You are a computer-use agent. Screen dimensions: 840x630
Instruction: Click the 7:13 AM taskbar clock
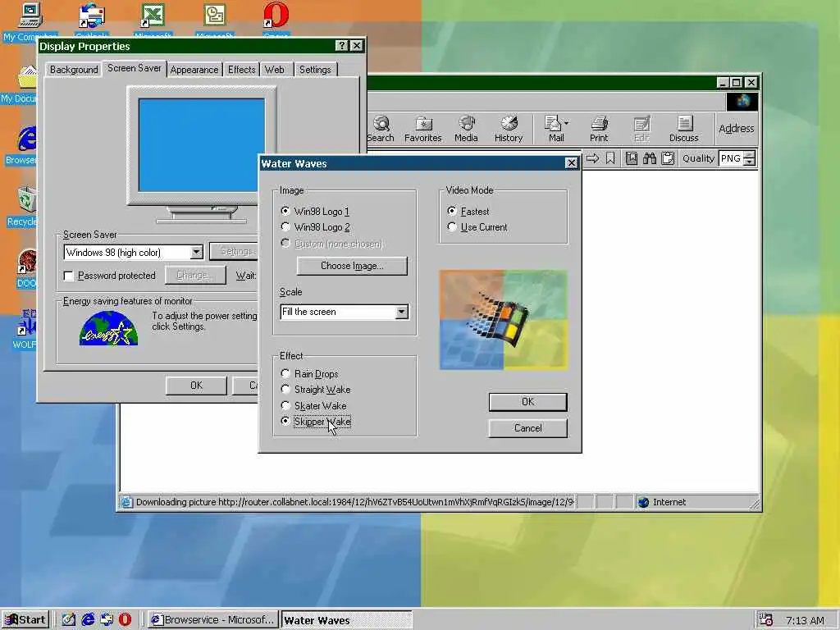805,620
